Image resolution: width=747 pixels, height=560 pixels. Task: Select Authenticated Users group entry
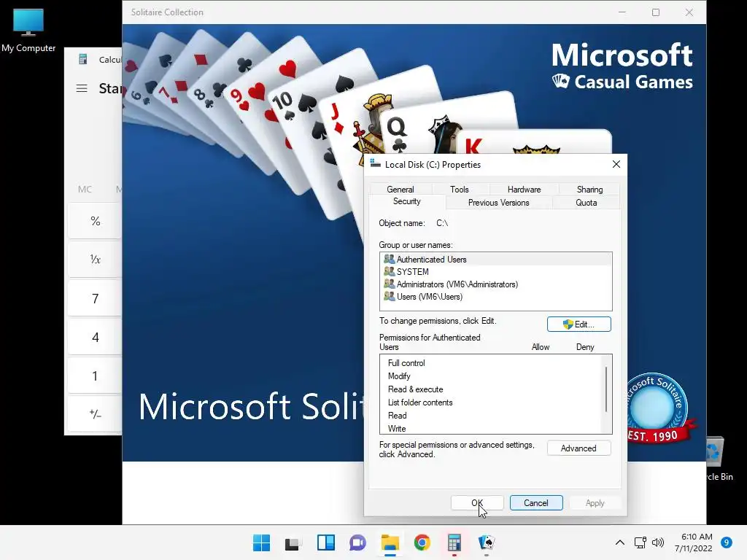pyautogui.click(x=495, y=260)
